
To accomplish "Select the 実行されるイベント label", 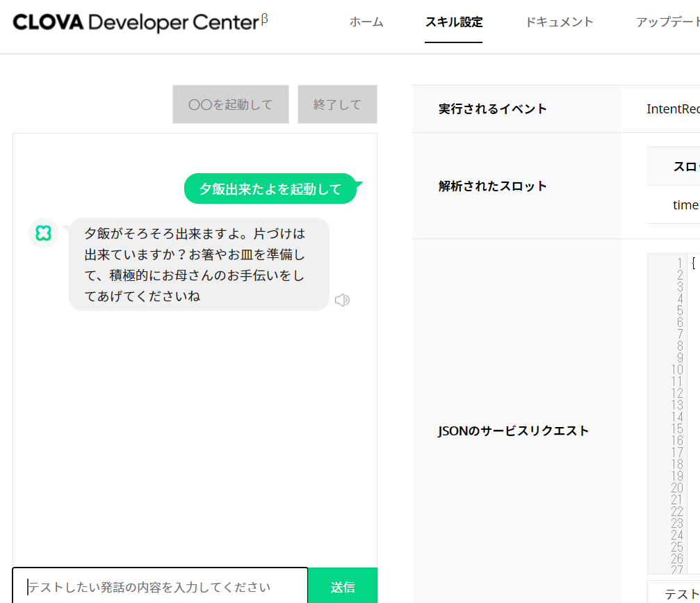I will (x=492, y=109).
